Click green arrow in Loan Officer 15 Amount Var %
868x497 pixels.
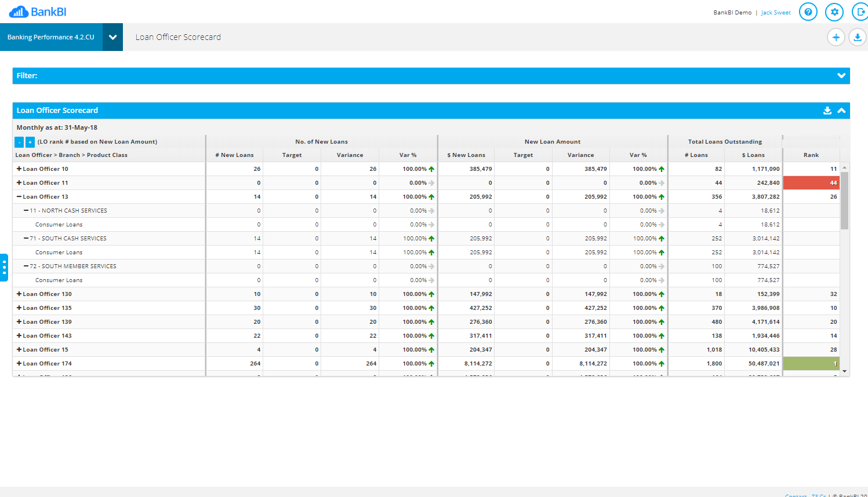point(662,350)
